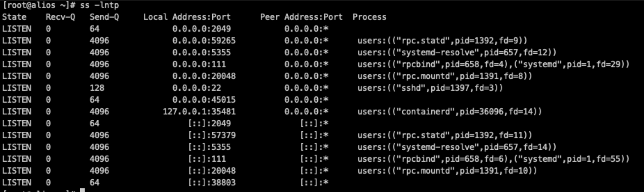Viewport: 644px width, 192px height.
Task: Click the State column header
Action: tap(14, 17)
